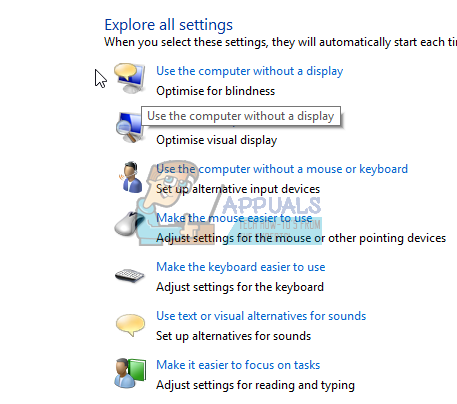Viewport: 457px width, 404px height.
Task: Click 'Set up alternative input devices' text
Action: tap(238, 189)
